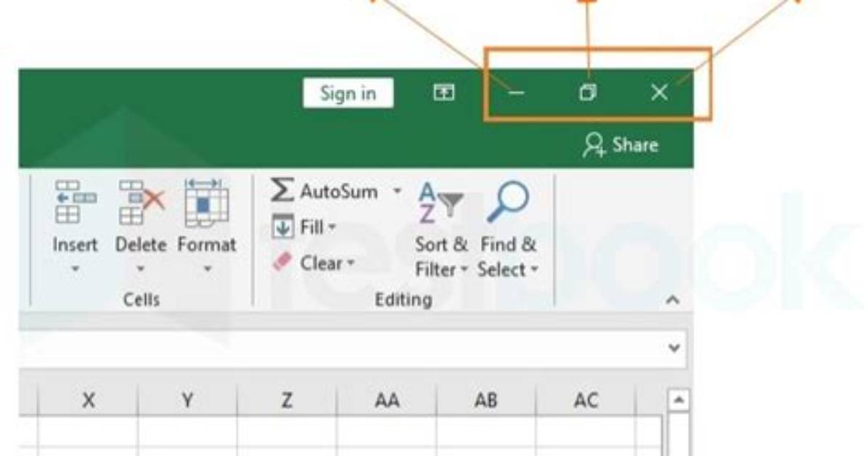Image resolution: width=868 pixels, height=456 pixels.
Task: Open Find & Select menu
Action: (x=507, y=230)
